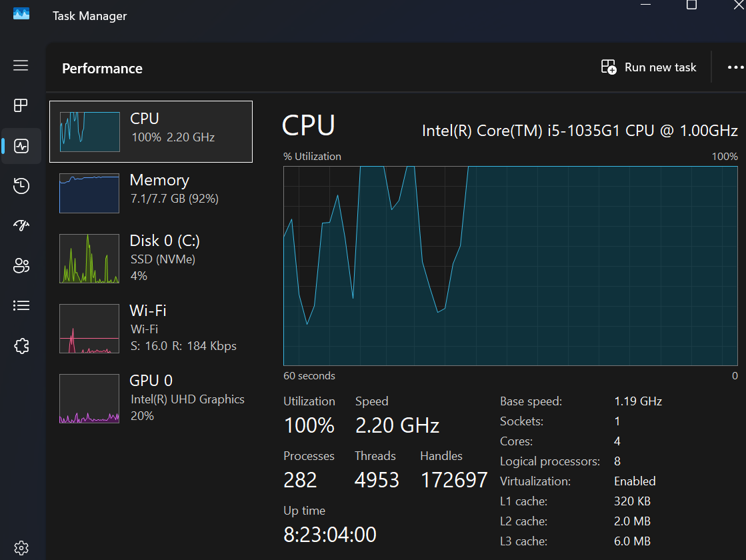This screenshot has height=560, width=746.
Task: Switch to the Details view
Action: coord(21,305)
